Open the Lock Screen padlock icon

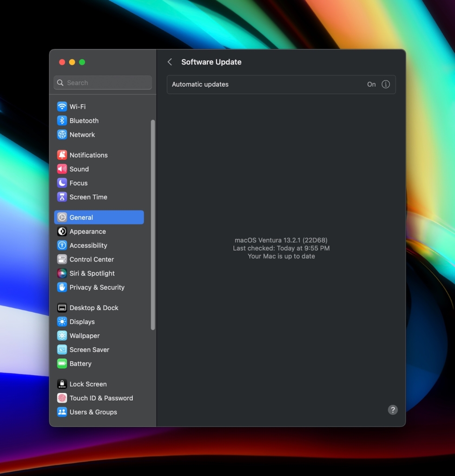[x=62, y=384]
